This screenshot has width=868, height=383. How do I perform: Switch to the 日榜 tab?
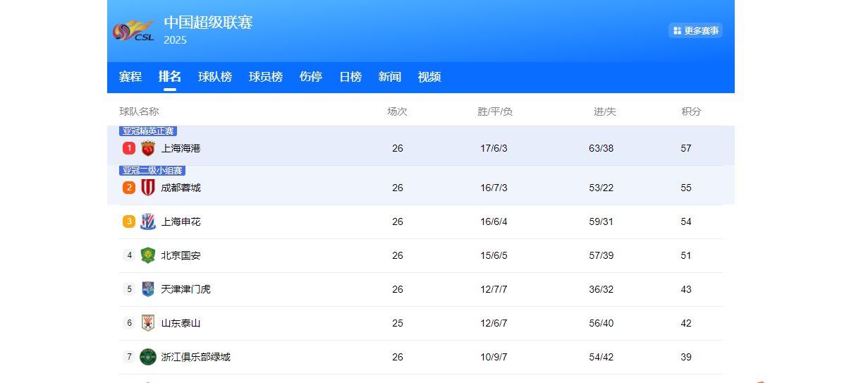click(x=350, y=77)
